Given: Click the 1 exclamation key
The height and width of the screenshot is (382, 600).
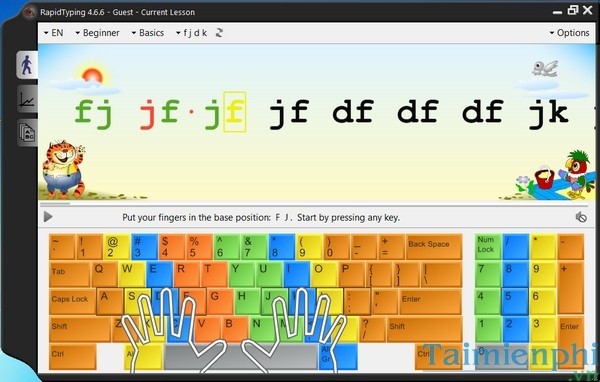Looking at the screenshot, I should pyautogui.click(x=90, y=247).
